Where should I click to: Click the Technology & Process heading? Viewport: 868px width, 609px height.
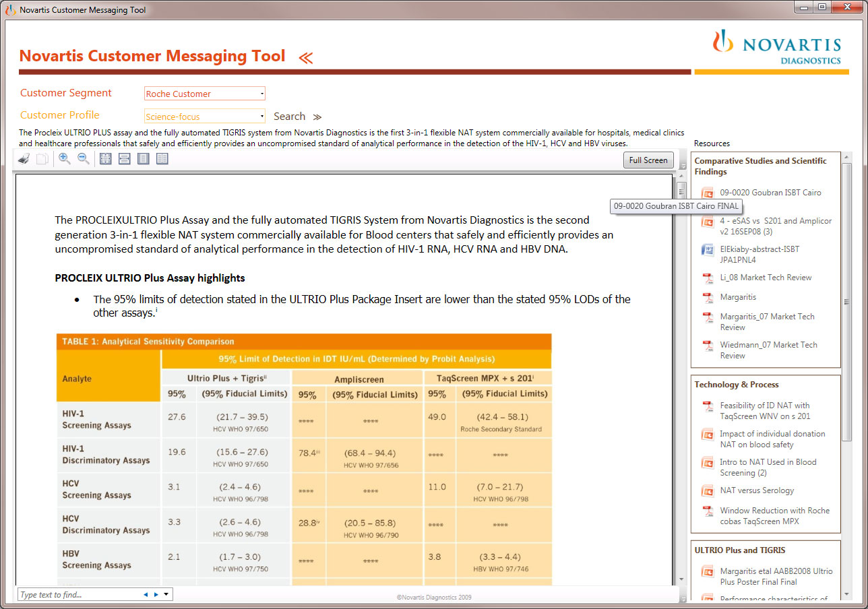(737, 385)
